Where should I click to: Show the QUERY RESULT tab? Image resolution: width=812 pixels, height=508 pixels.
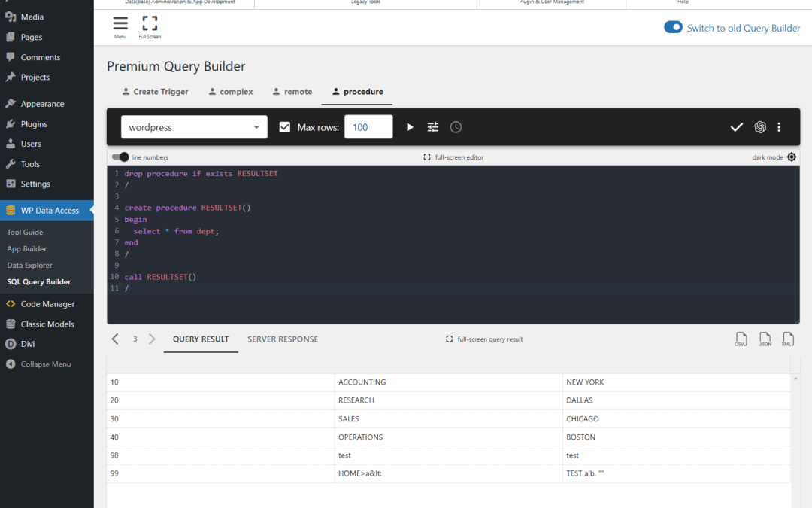click(x=201, y=339)
